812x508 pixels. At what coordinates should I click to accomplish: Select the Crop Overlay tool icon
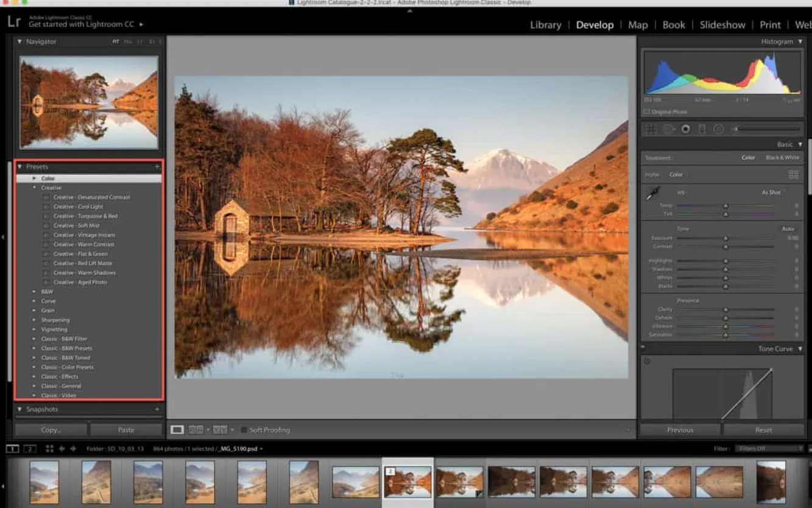tap(651, 129)
